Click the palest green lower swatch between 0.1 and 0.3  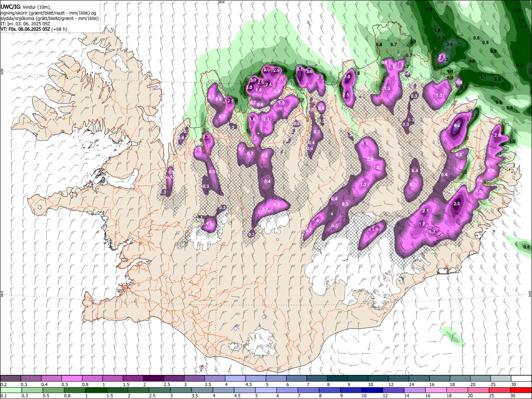tap(10, 390)
